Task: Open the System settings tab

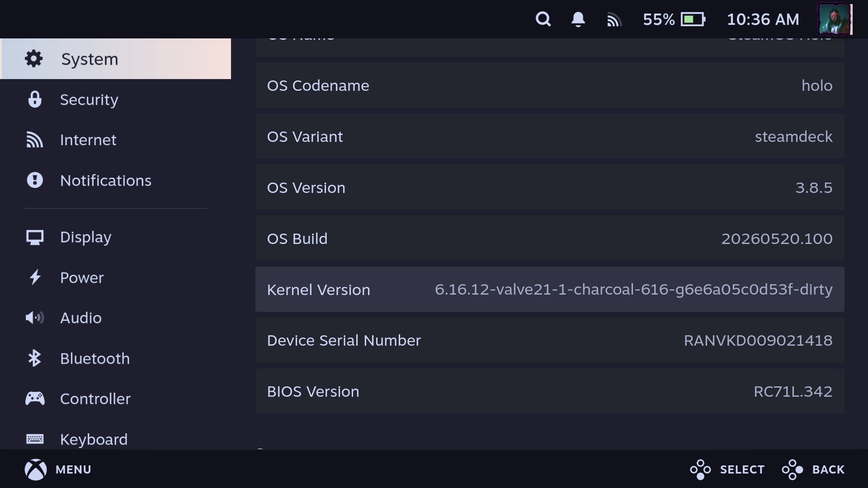Action: tap(116, 59)
